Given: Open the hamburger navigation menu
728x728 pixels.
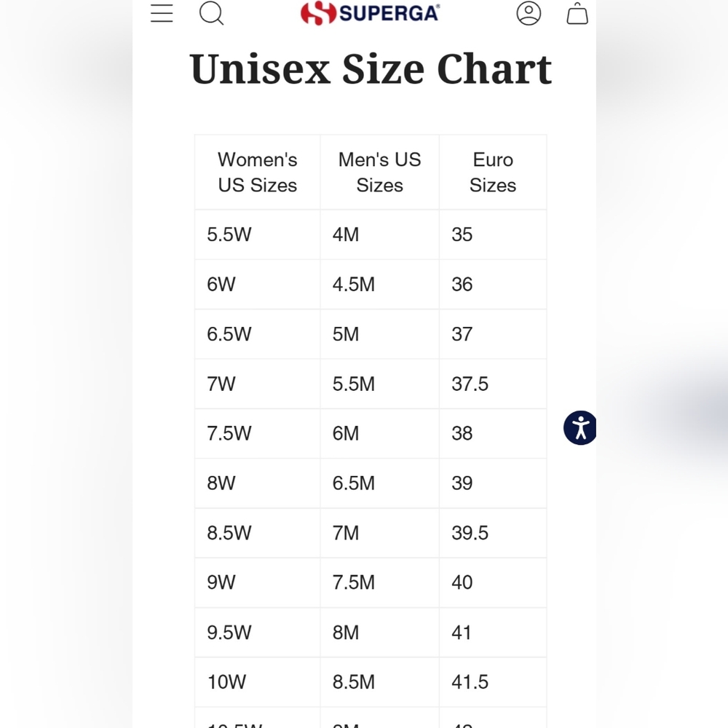Looking at the screenshot, I should coord(162,13).
